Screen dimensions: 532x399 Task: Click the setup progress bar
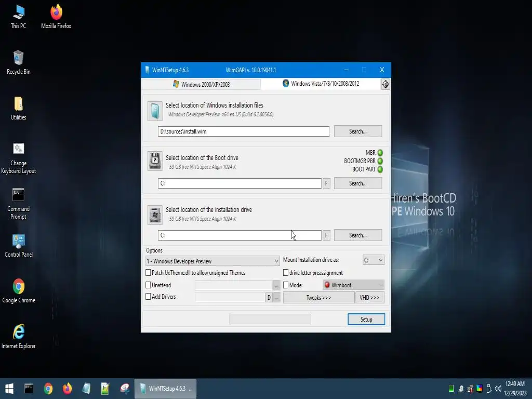click(x=270, y=319)
